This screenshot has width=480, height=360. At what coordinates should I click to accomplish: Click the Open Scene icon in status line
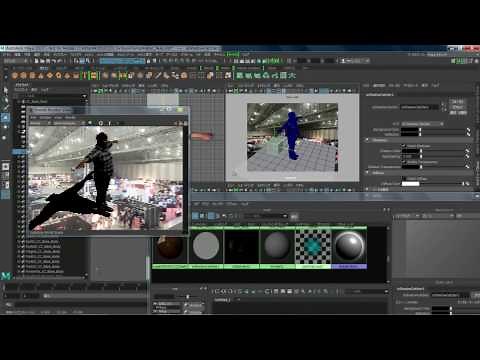(x=42, y=61)
